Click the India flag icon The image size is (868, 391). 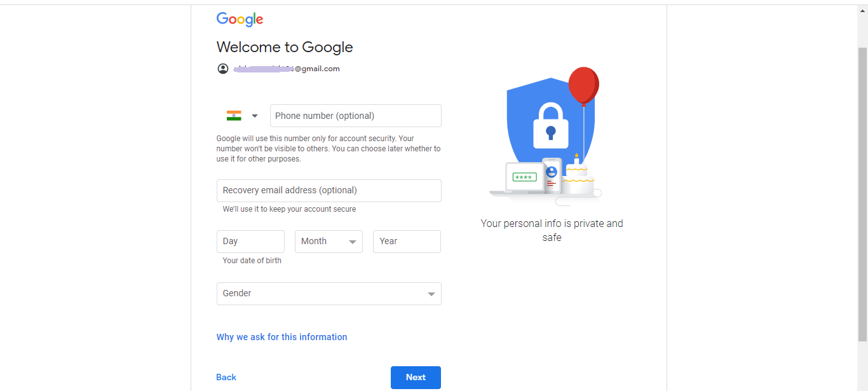[234, 116]
